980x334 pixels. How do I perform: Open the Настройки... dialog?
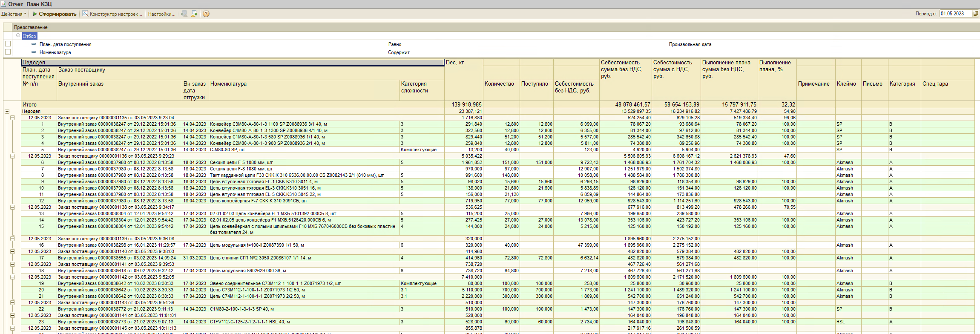[161, 14]
